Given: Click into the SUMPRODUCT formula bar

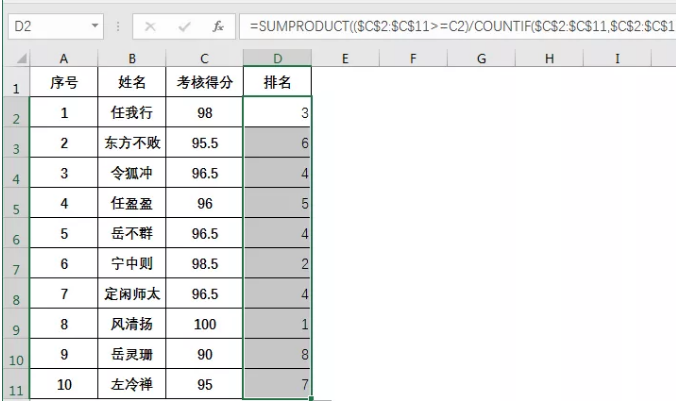Looking at the screenshot, I should [457, 26].
